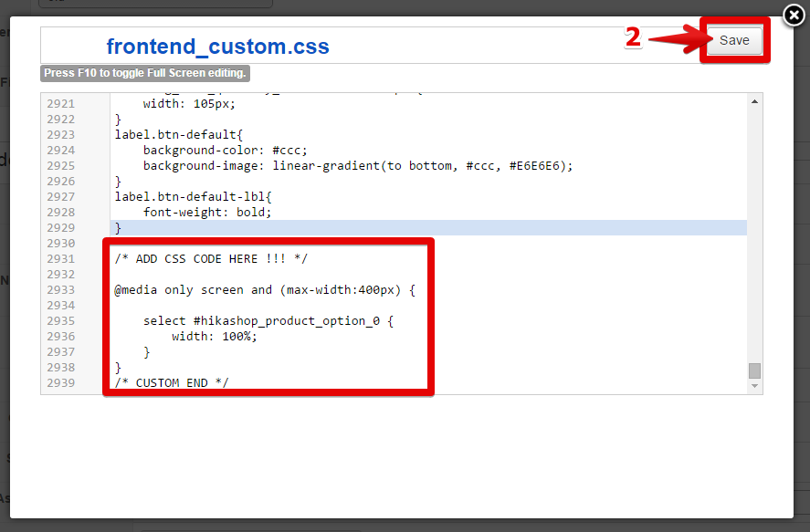Image resolution: width=810 pixels, height=532 pixels.
Task: Click the Press F10 full screen hint
Action: point(144,73)
